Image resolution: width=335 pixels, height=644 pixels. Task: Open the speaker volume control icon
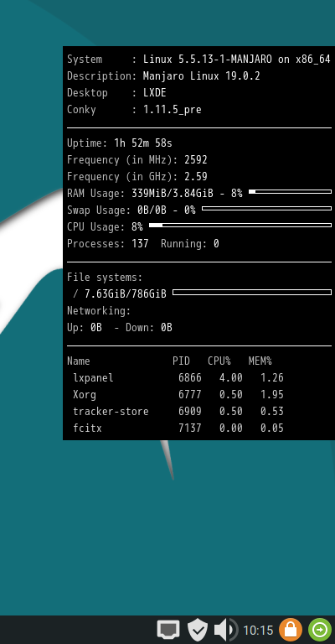(225, 630)
